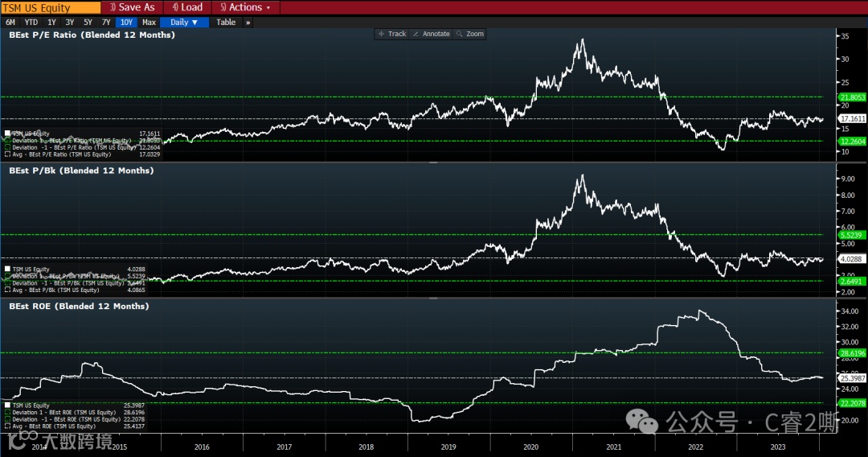Image resolution: width=868 pixels, height=457 pixels.
Task: Click the 12.2604 P/E lower deviation label
Action: (x=852, y=142)
